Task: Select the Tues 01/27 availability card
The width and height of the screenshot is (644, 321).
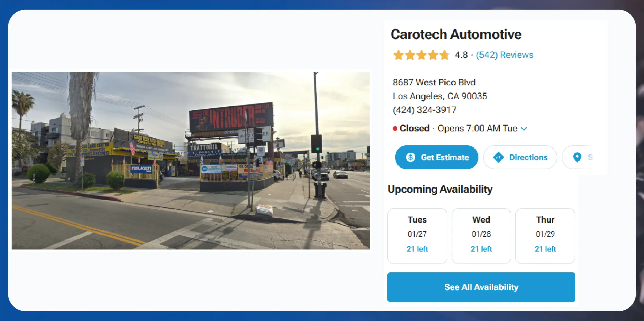Action: (x=417, y=236)
